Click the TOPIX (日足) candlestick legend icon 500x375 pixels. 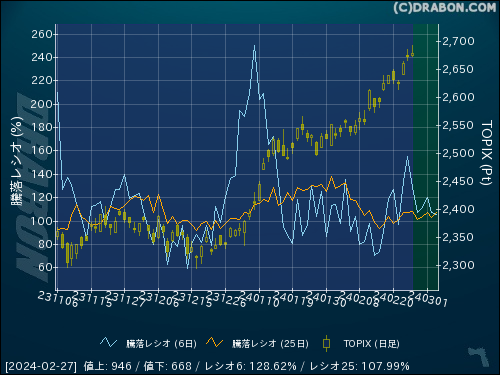click(327, 343)
